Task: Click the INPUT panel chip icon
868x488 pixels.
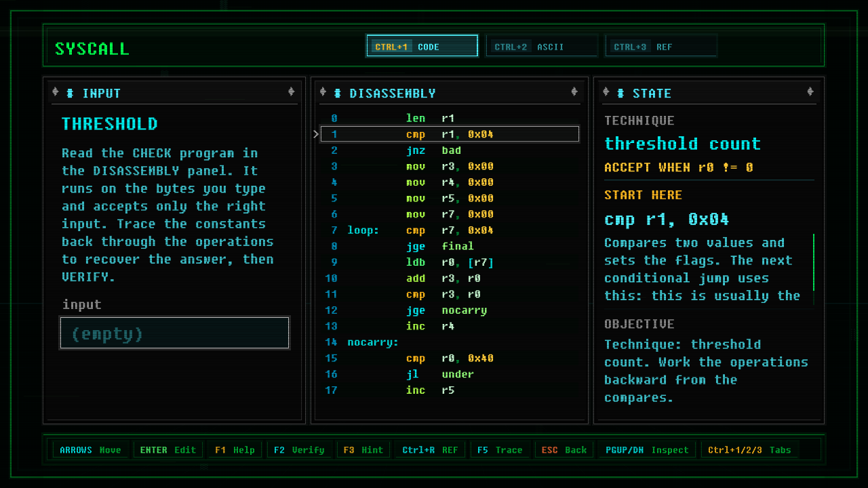Action: point(71,93)
